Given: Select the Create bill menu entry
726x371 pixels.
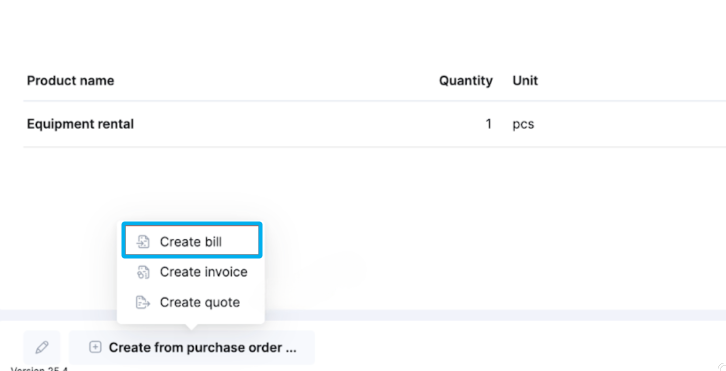Looking at the screenshot, I should tap(192, 241).
